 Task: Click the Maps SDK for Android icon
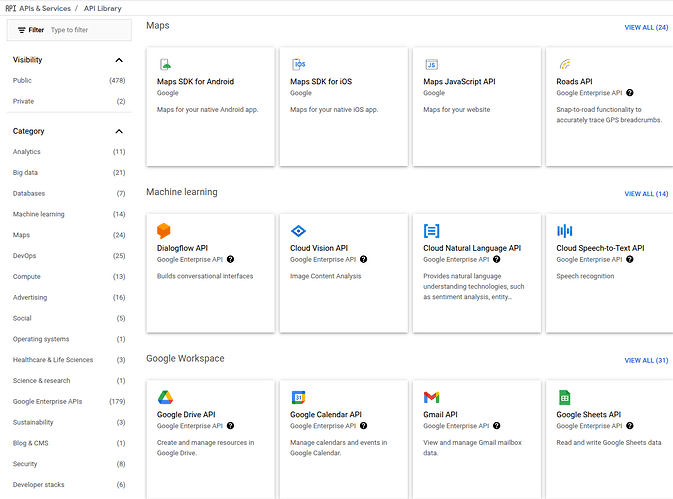pyautogui.click(x=164, y=65)
